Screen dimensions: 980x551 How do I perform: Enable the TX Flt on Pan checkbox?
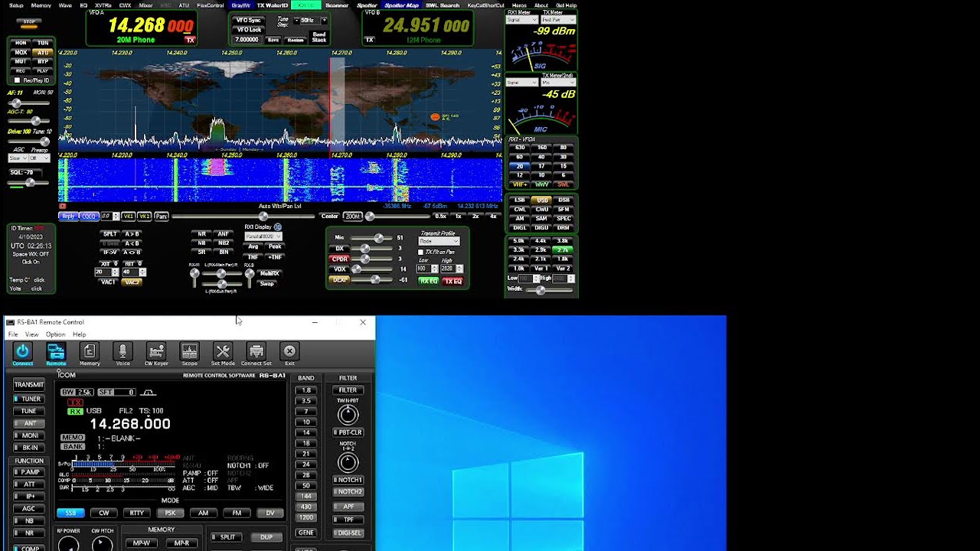(420, 253)
